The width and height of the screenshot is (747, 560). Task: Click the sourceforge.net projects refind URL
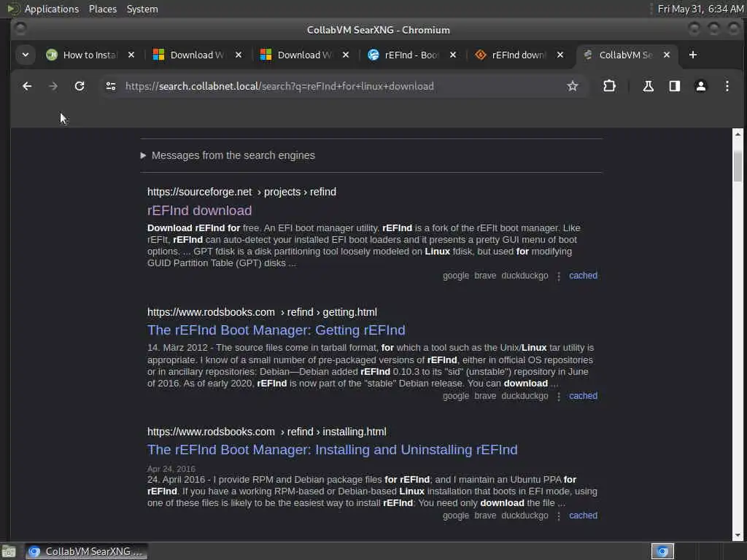(x=241, y=192)
